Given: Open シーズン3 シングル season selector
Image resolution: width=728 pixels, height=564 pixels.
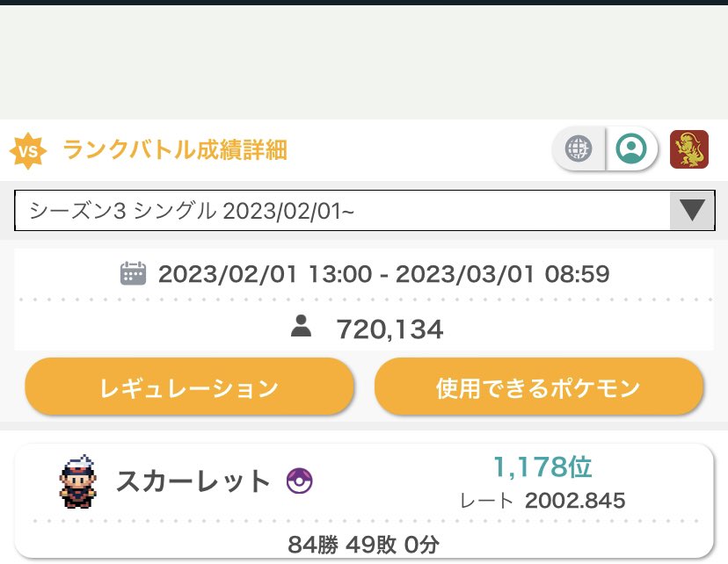Looking at the screenshot, I should point(365,210).
